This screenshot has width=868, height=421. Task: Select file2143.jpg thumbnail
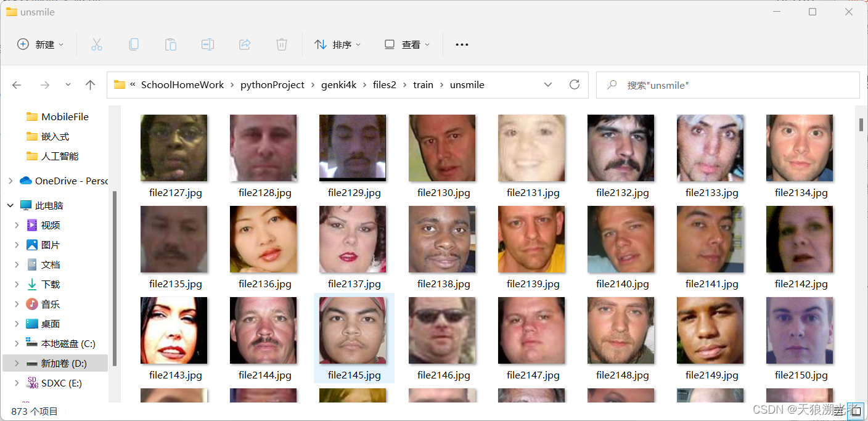coord(174,330)
